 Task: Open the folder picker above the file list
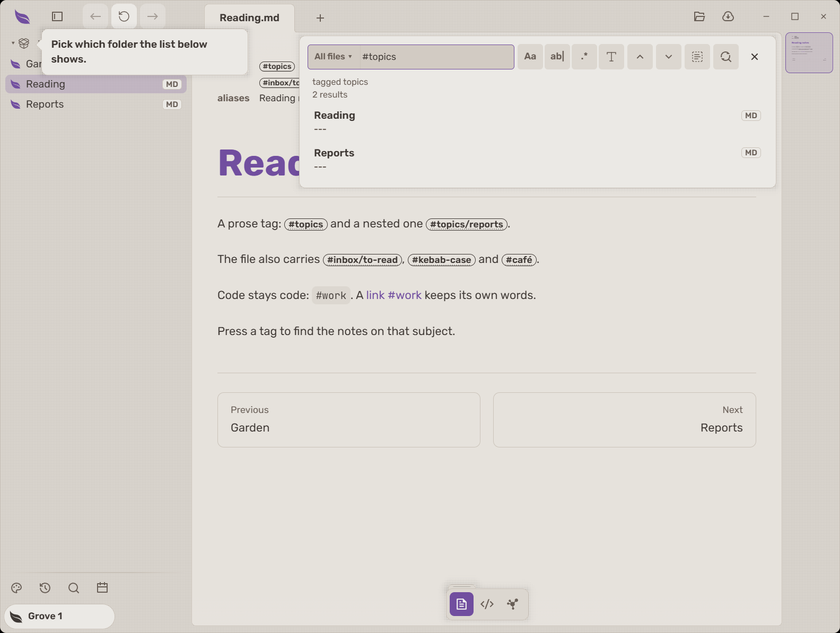tap(24, 43)
